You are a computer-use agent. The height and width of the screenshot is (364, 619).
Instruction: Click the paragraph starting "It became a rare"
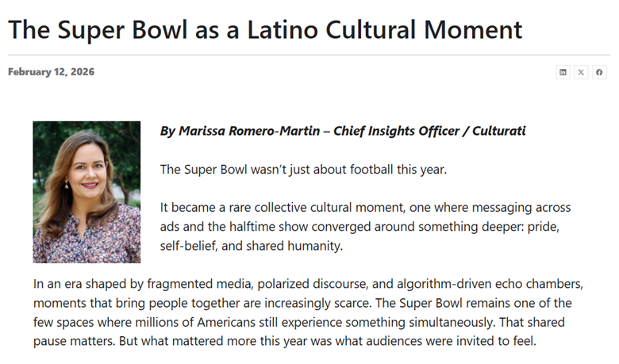tap(365, 227)
